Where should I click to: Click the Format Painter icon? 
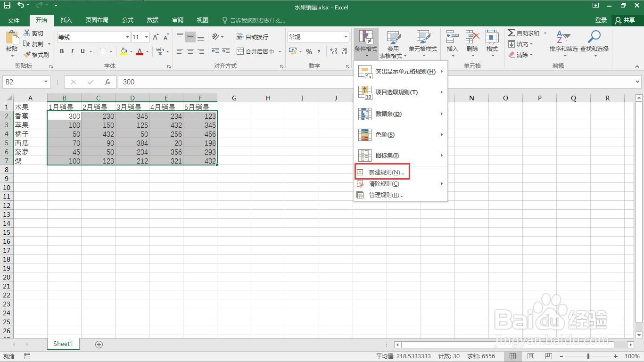[x=27, y=55]
